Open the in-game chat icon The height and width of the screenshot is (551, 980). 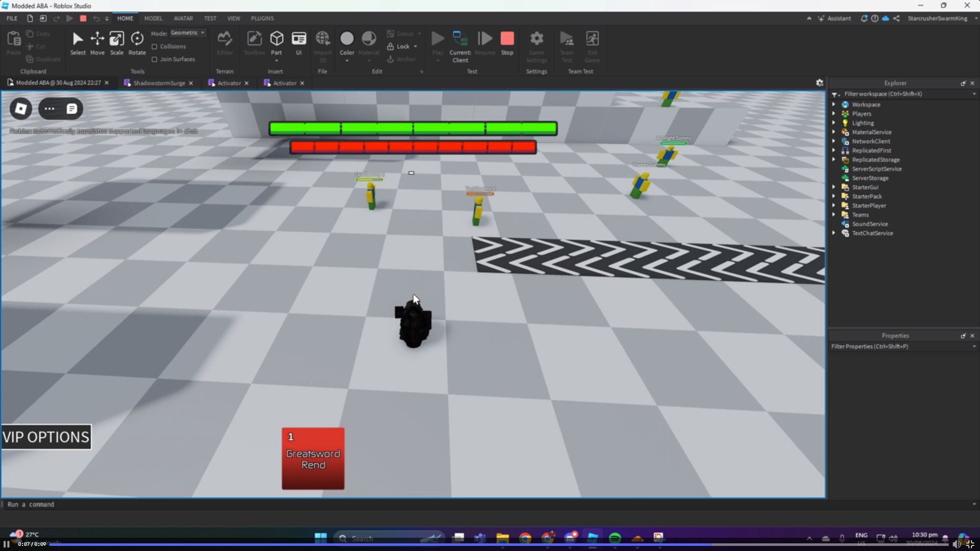(71, 109)
